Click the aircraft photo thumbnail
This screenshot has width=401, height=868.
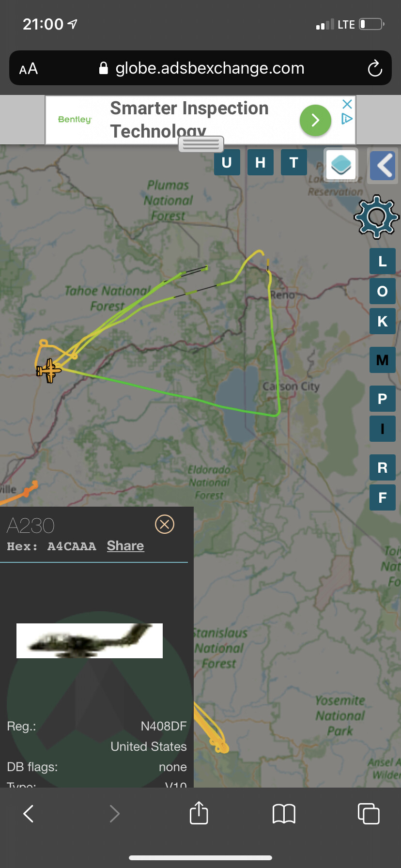[x=90, y=640]
